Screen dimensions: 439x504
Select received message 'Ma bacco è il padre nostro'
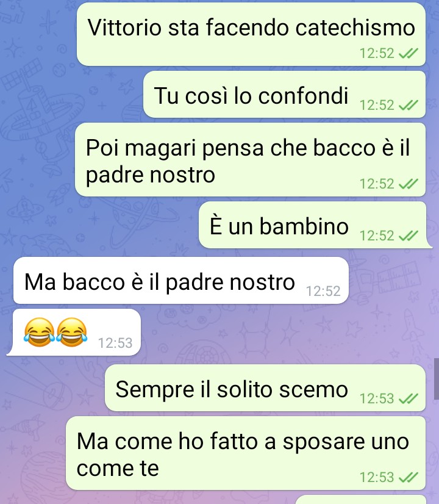(181, 281)
